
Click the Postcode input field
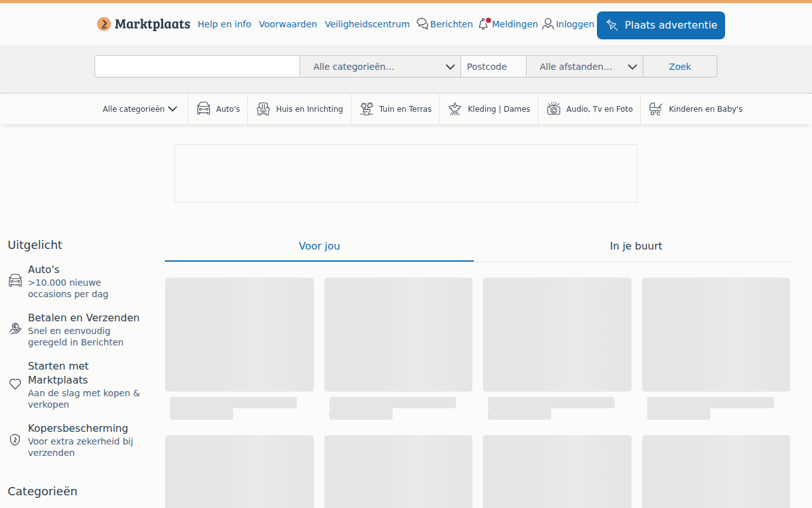tap(494, 67)
